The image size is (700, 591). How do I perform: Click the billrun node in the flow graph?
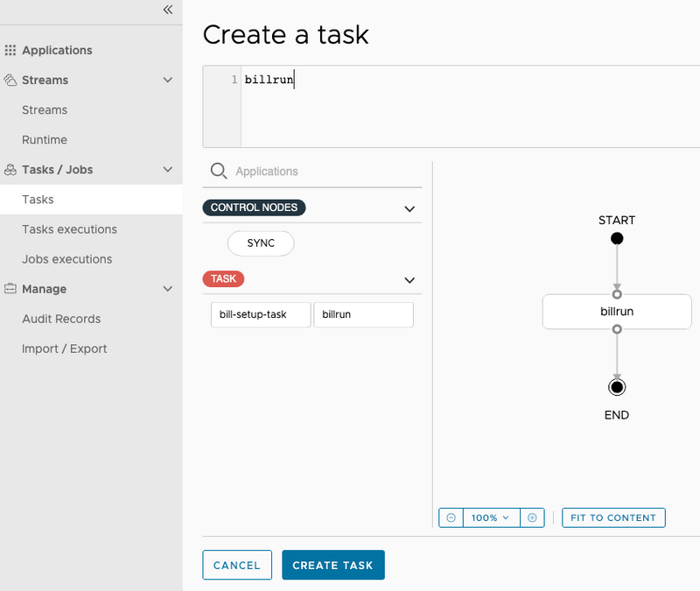pyautogui.click(x=617, y=312)
